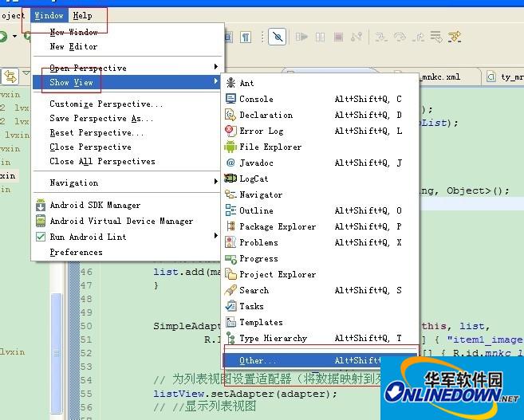Click the Drop to Frame icon
524x420 pixels.
[436, 37]
